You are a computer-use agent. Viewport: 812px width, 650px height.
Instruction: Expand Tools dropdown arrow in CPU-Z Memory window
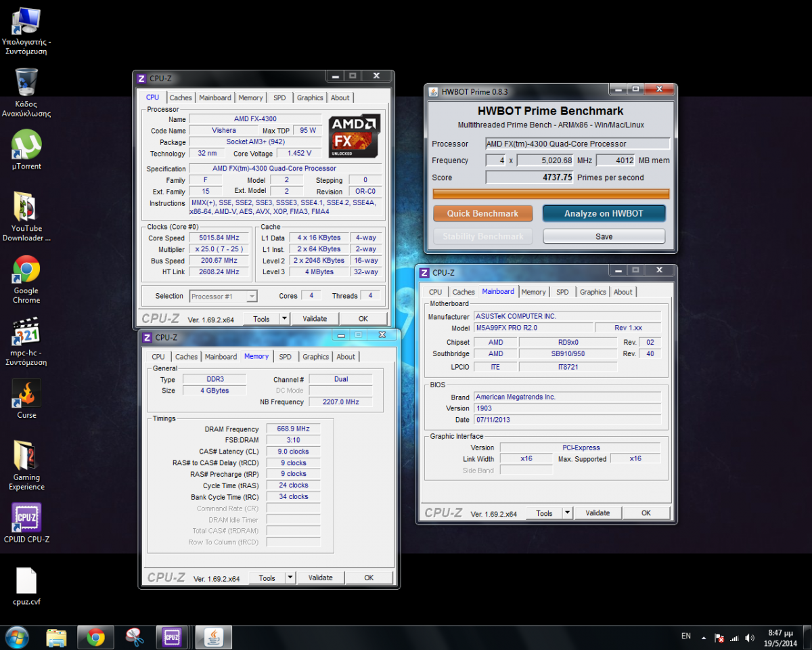tap(290, 578)
